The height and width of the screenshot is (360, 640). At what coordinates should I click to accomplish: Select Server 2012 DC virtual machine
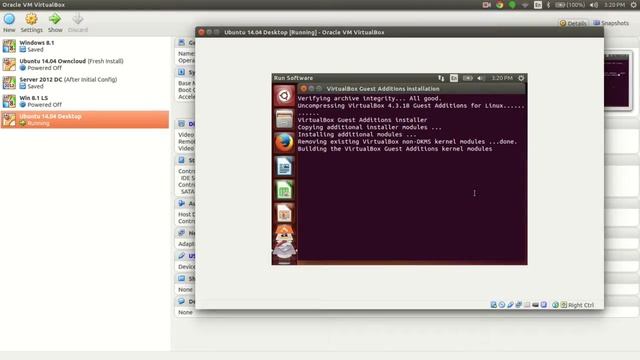click(x=85, y=82)
